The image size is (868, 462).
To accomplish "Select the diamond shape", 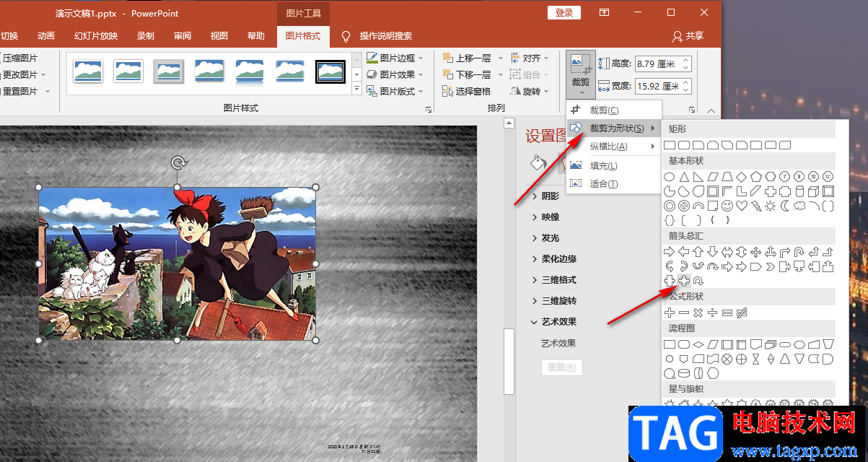I will pyautogui.click(x=742, y=177).
